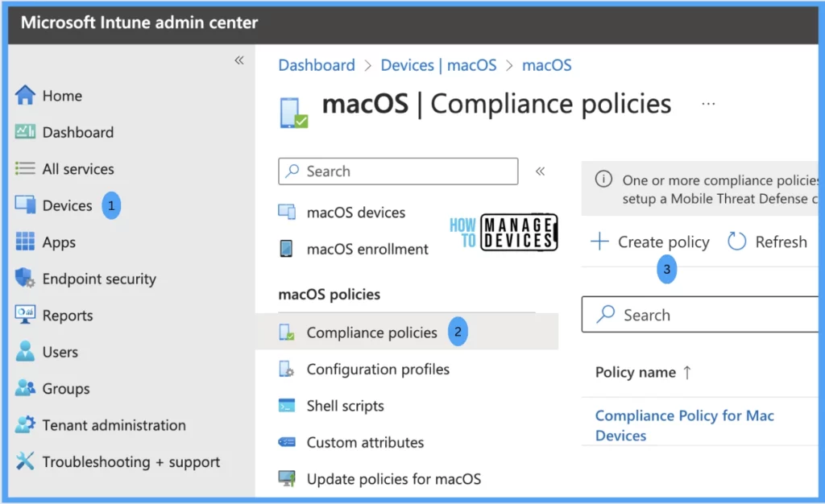
Task: Open Shell scripts menu item
Action: coord(345,406)
